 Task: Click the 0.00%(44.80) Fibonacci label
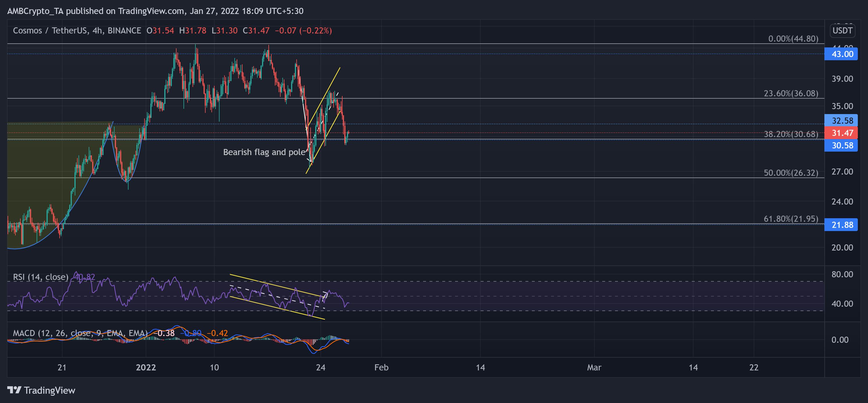coord(793,38)
